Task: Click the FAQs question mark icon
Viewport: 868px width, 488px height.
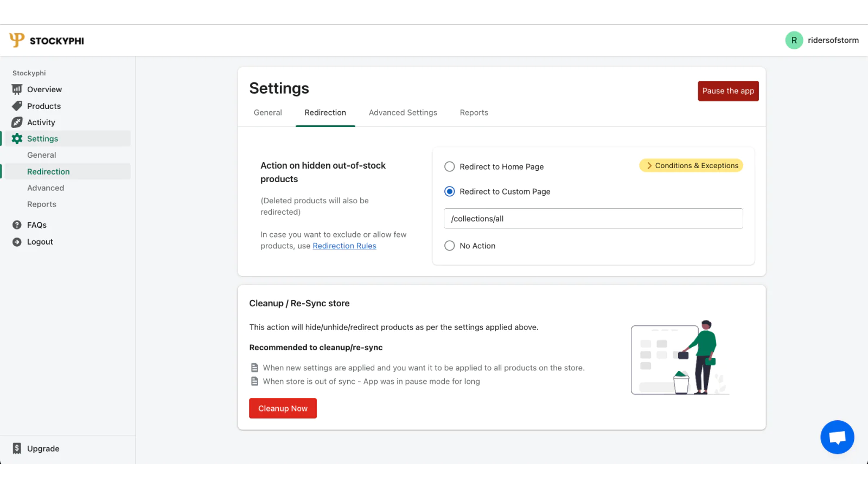Action: click(x=17, y=225)
